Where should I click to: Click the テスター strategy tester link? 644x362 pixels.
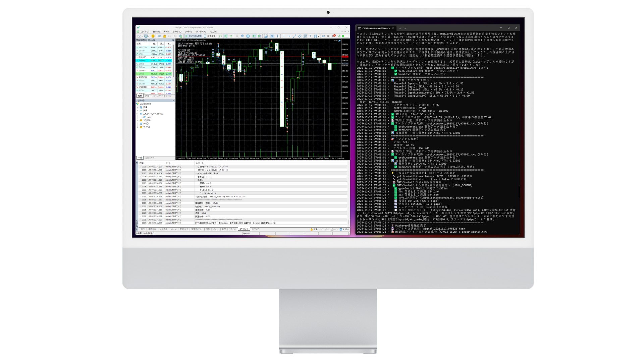[x=345, y=229]
